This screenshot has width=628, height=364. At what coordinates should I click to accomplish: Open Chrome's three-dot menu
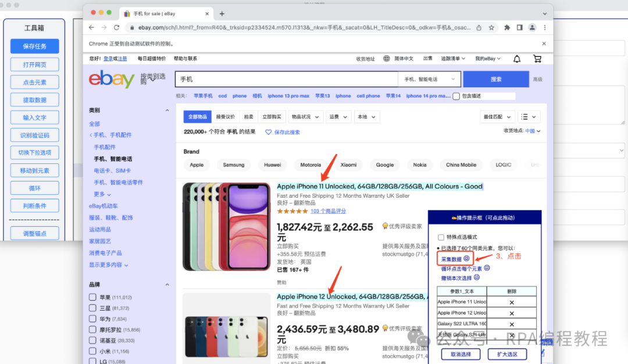(x=545, y=28)
